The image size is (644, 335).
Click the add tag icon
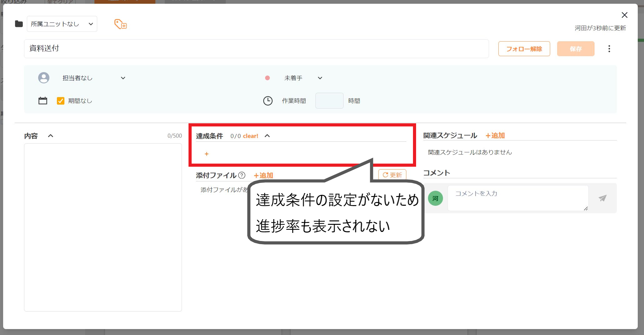coord(120,24)
